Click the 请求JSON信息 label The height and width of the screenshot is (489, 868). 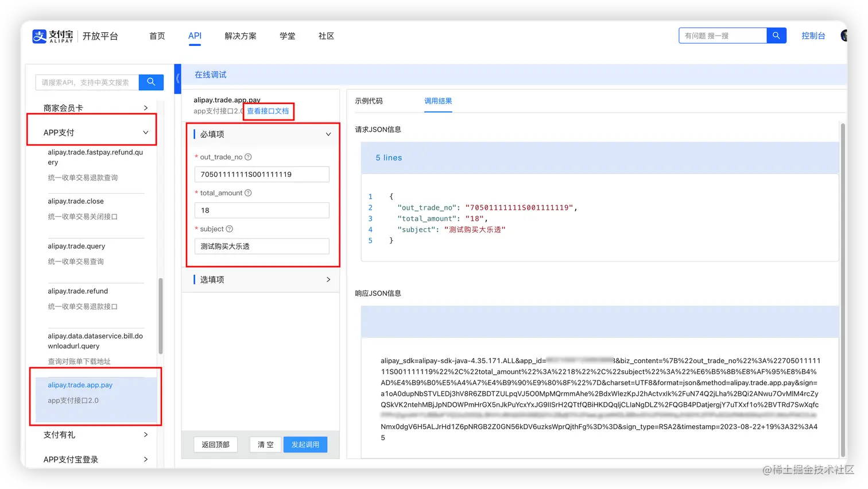[378, 129]
